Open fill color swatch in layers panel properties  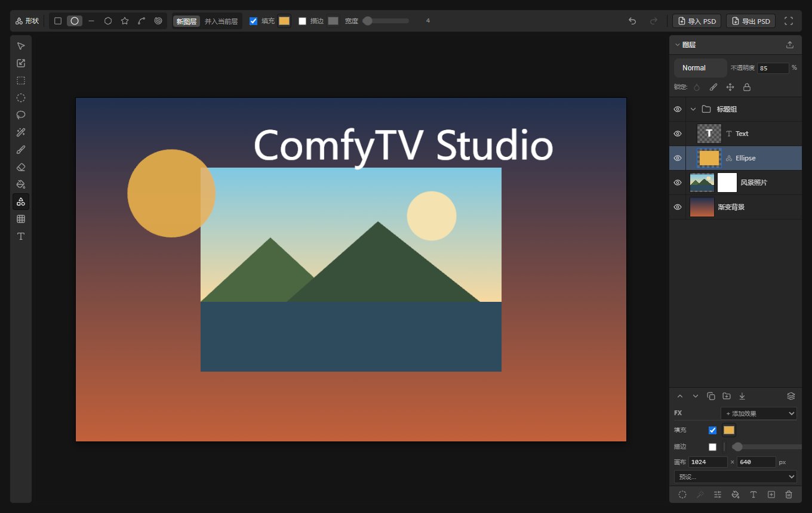(729, 430)
